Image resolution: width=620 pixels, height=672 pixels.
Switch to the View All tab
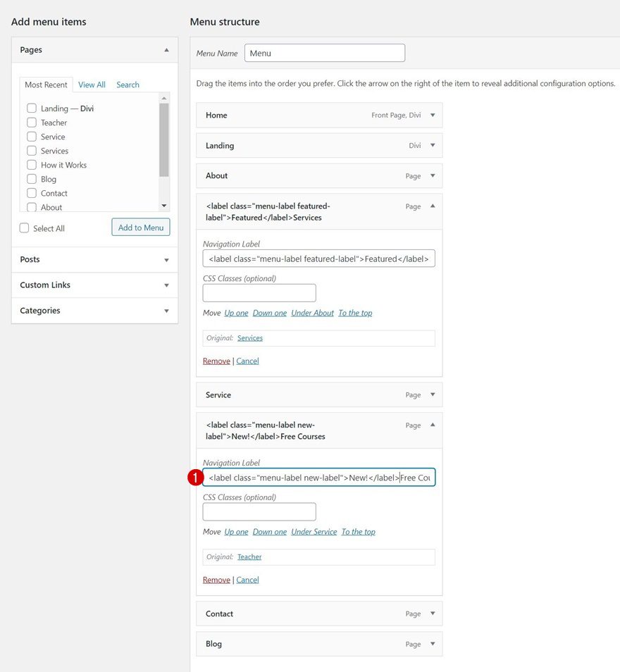[92, 85]
